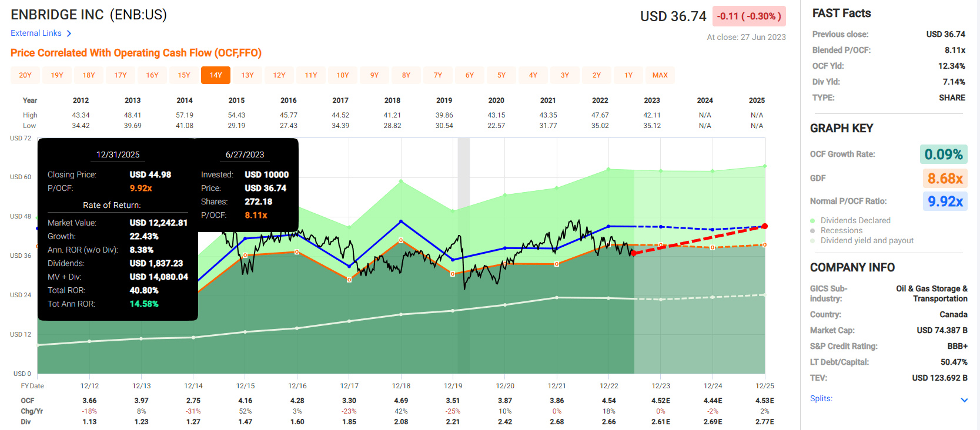The height and width of the screenshot is (430, 980).
Task: Click the Dividends USD 1,837.23 tooltip value
Action: (x=156, y=263)
